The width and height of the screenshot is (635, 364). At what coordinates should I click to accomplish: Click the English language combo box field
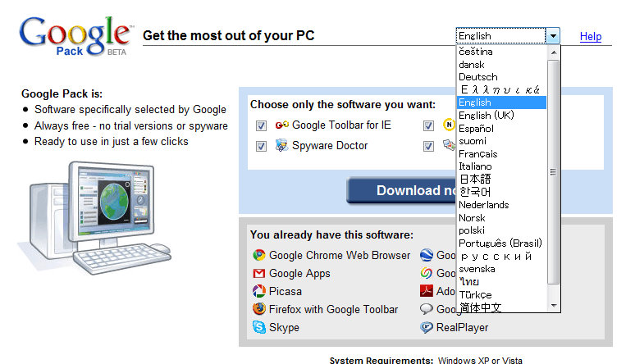[x=501, y=36]
